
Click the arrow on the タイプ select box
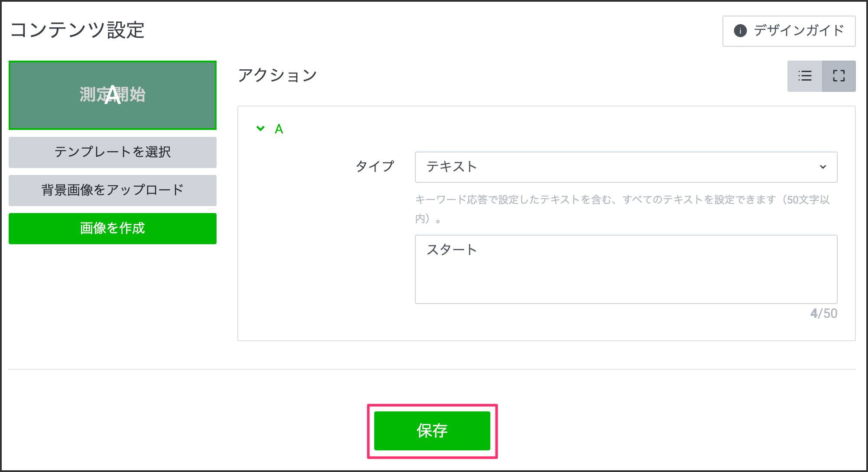pyautogui.click(x=823, y=167)
